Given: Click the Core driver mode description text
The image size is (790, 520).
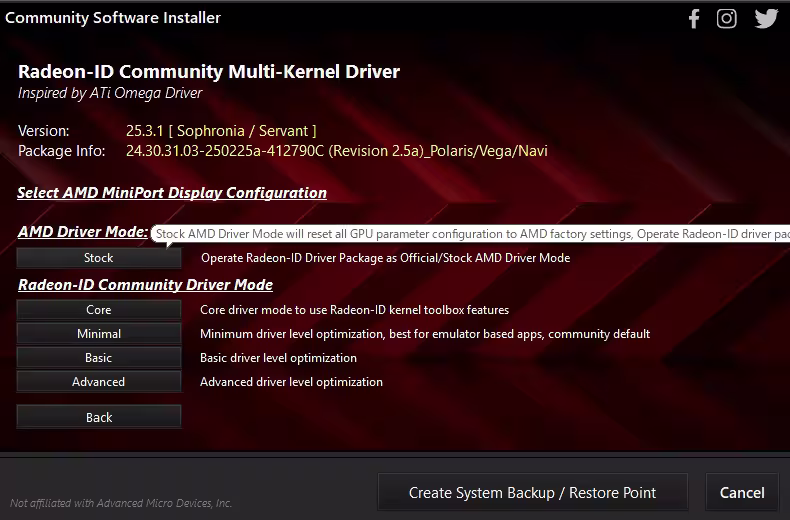Looking at the screenshot, I should 354,310.
